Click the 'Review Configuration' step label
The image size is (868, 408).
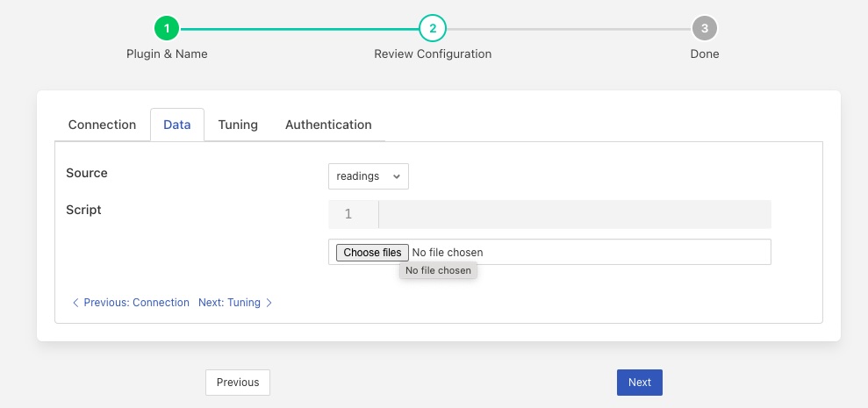tap(433, 54)
